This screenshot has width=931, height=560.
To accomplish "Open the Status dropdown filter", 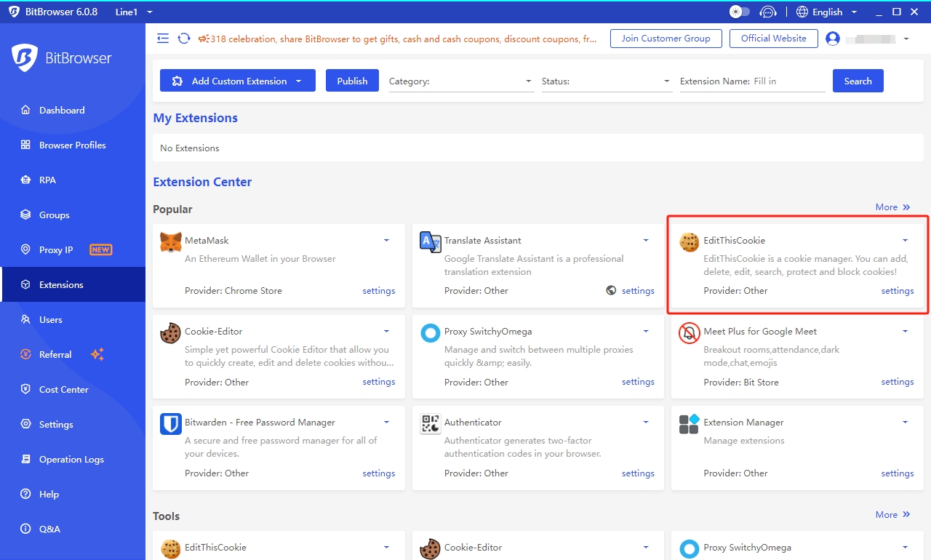I will [x=607, y=81].
